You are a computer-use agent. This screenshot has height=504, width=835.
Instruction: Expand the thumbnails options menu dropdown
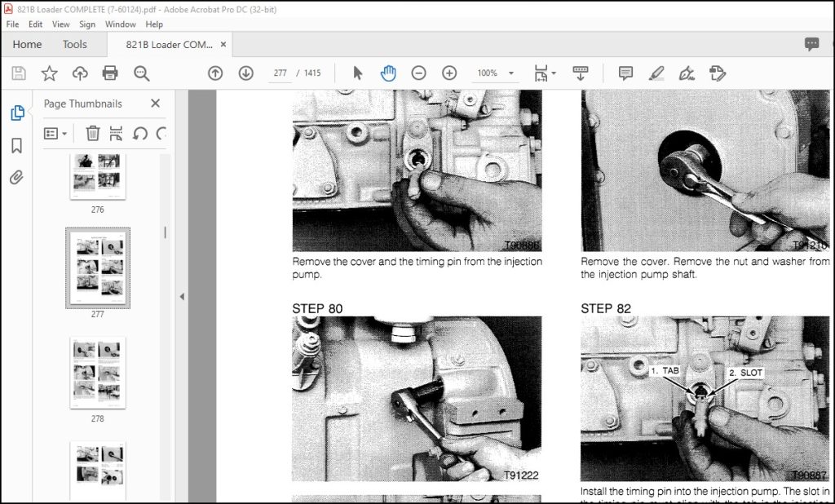pos(55,133)
